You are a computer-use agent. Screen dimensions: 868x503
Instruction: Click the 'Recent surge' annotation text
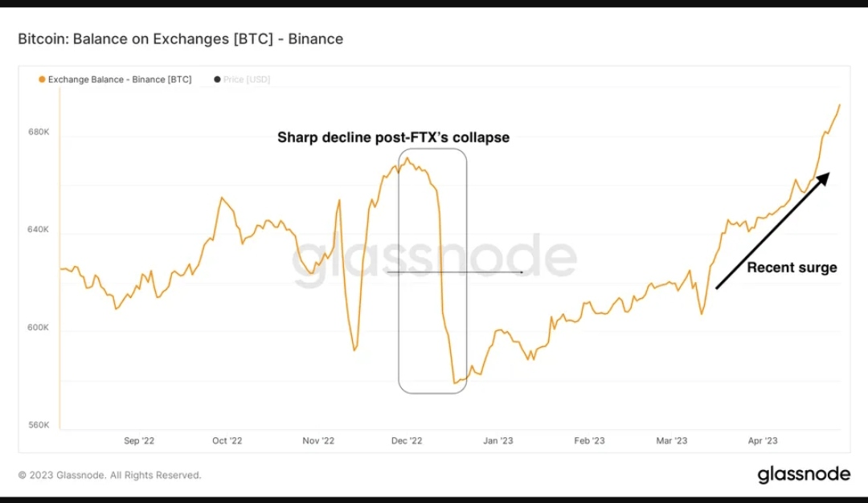[x=792, y=268]
